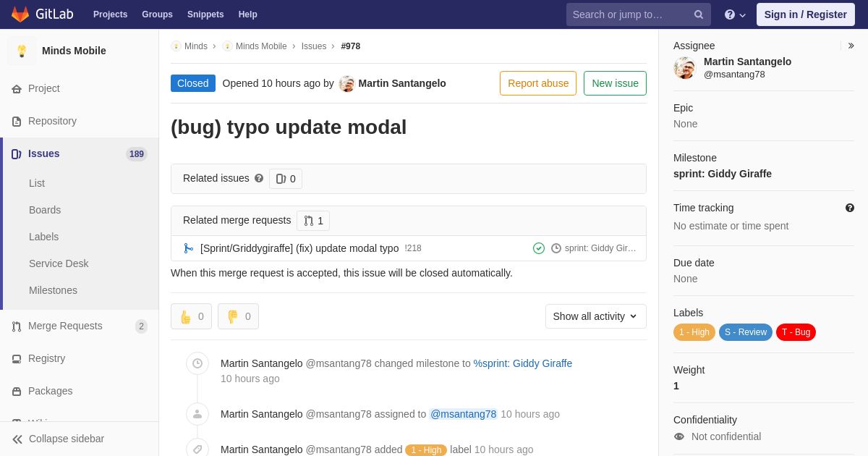868x456 pixels.
Task: Click the Minds breadcrumb link
Action: [x=196, y=46]
